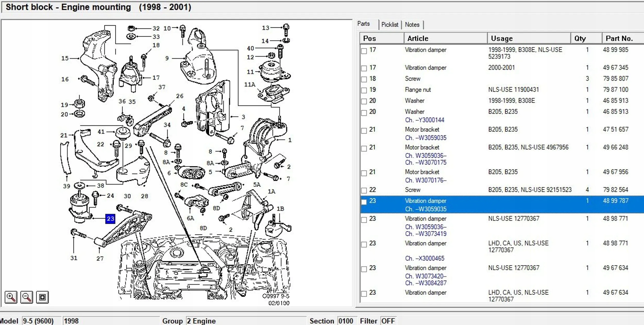Image resolution: width=644 pixels, height=325 pixels.
Task: Click position label 26 in diagram
Action: [180, 96]
